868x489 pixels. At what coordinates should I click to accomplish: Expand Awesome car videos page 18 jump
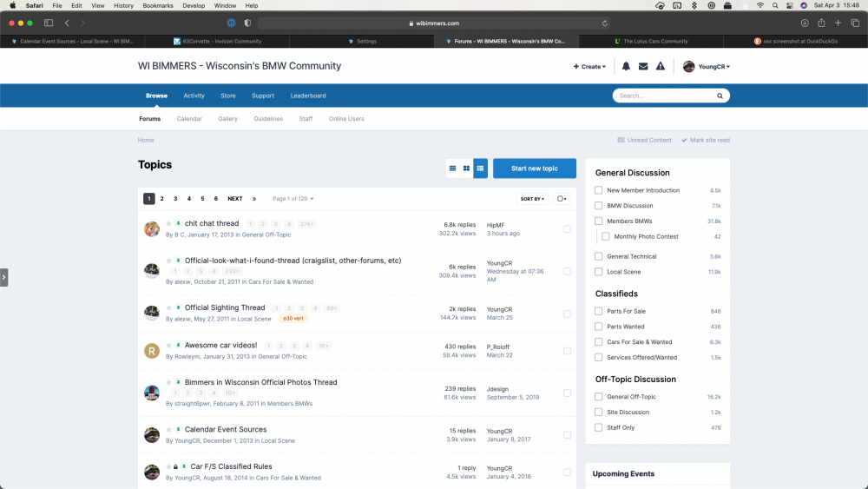point(323,346)
